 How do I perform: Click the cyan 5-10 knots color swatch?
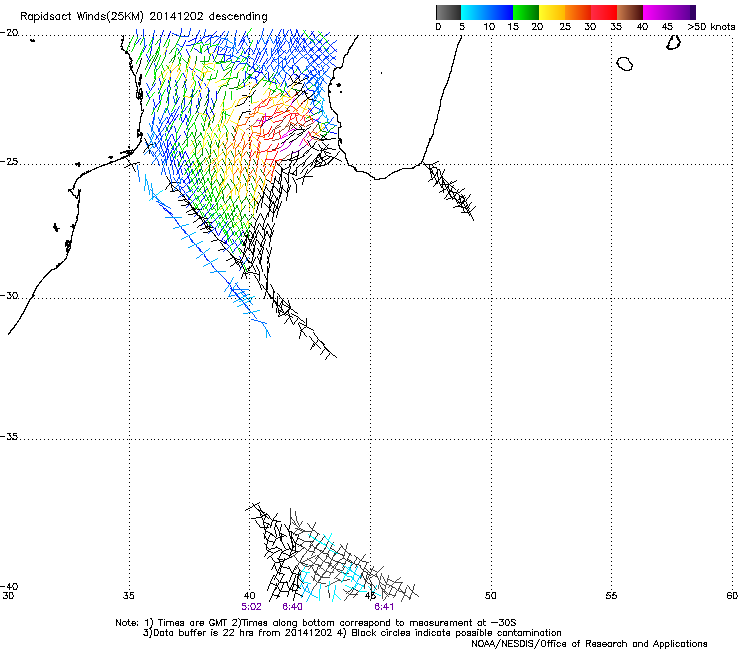473,12
